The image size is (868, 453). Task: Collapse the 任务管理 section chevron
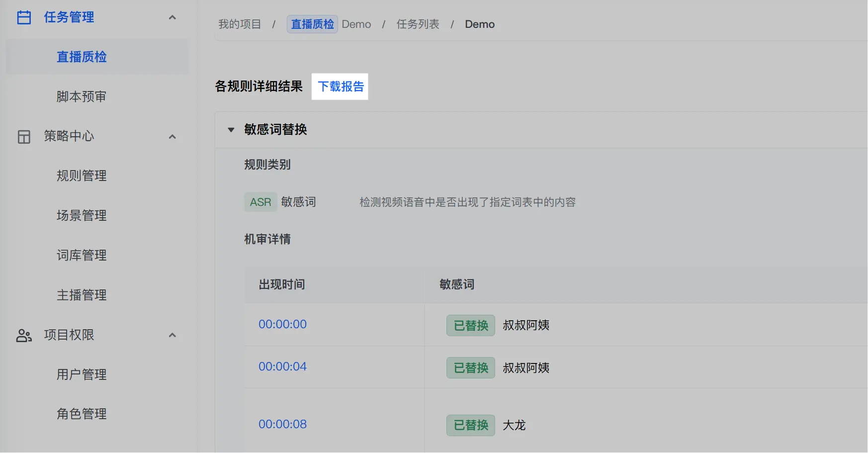pos(173,17)
